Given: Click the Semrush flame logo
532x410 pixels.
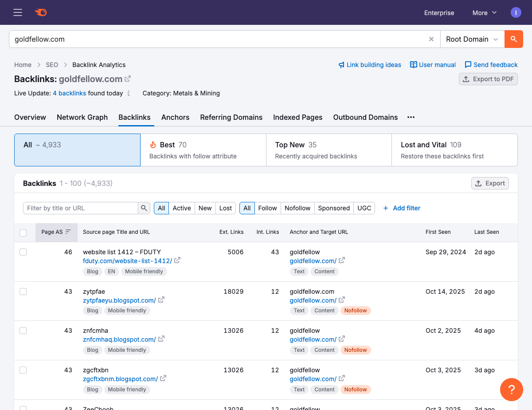Looking at the screenshot, I should tap(41, 12).
